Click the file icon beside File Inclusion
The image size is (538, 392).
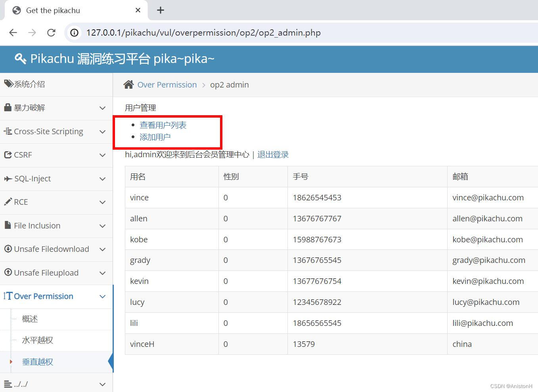[8, 225]
